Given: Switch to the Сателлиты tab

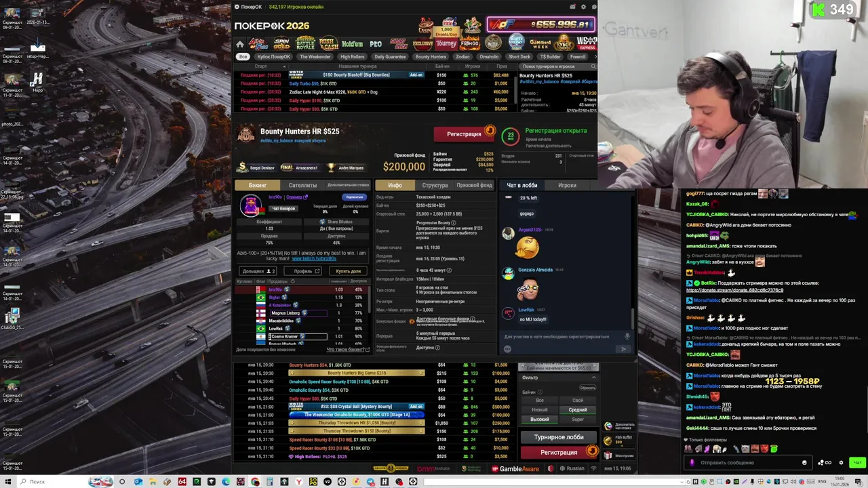Looking at the screenshot, I should 302,185.
